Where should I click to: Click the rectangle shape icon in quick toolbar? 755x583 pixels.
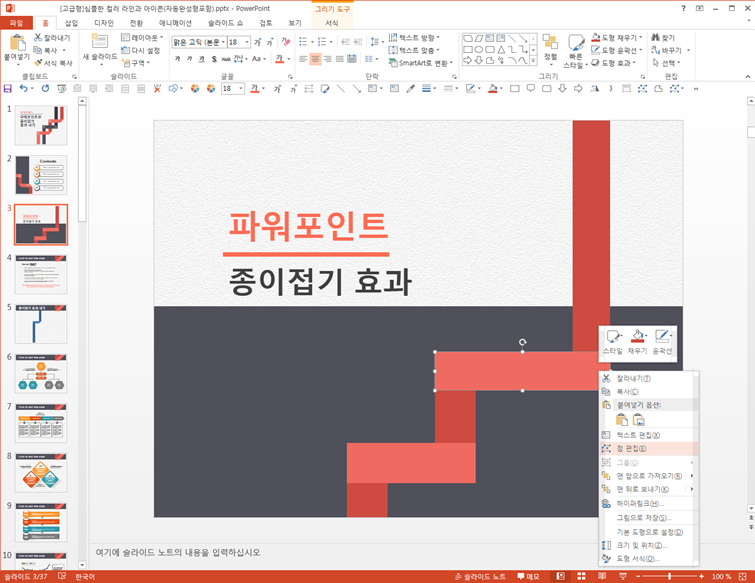(515, 89)
